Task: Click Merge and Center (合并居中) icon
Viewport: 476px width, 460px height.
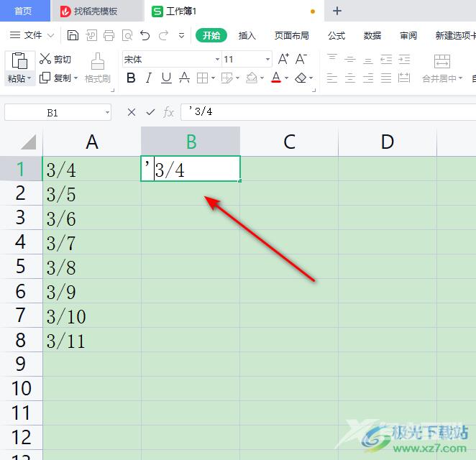Action: [442, 61]
